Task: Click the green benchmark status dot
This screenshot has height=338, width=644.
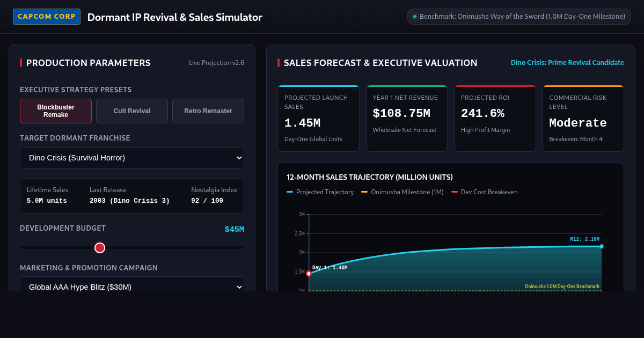Action: [x=415, y=17]
